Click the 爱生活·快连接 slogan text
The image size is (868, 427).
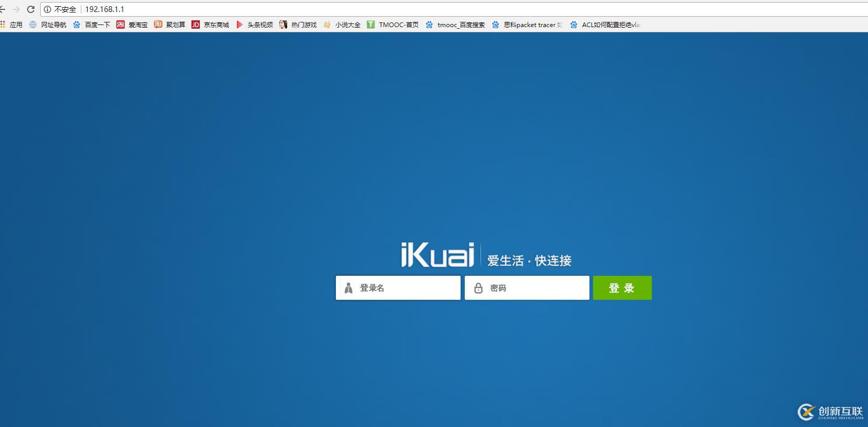pos(529,260)
